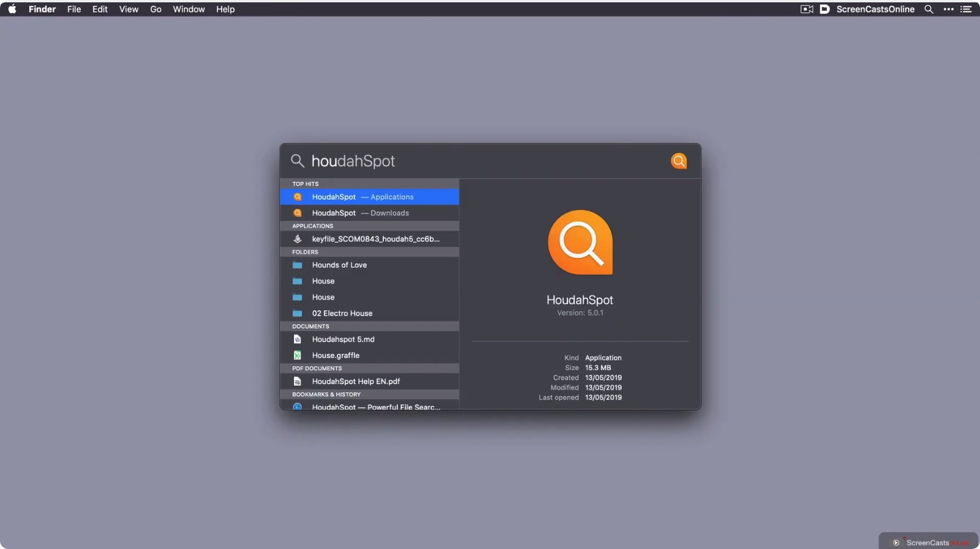The image size is (980, 549).
Task: Click the Spotlight magnifier in menu bar
Action: [x=928, y=9]
